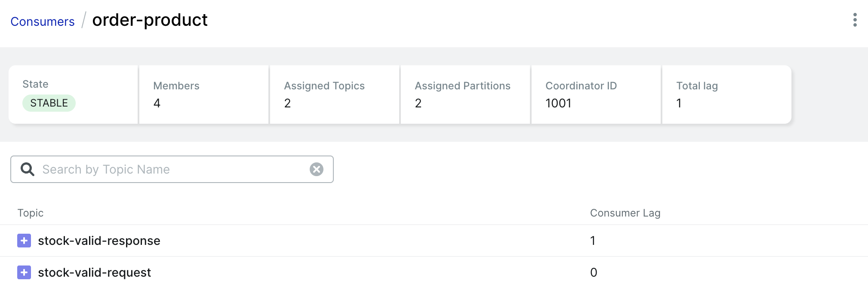The height and width of the screenshot is (299, 868).
Task: Select the stock-valid-request topic name
Action: click(94, 272)
